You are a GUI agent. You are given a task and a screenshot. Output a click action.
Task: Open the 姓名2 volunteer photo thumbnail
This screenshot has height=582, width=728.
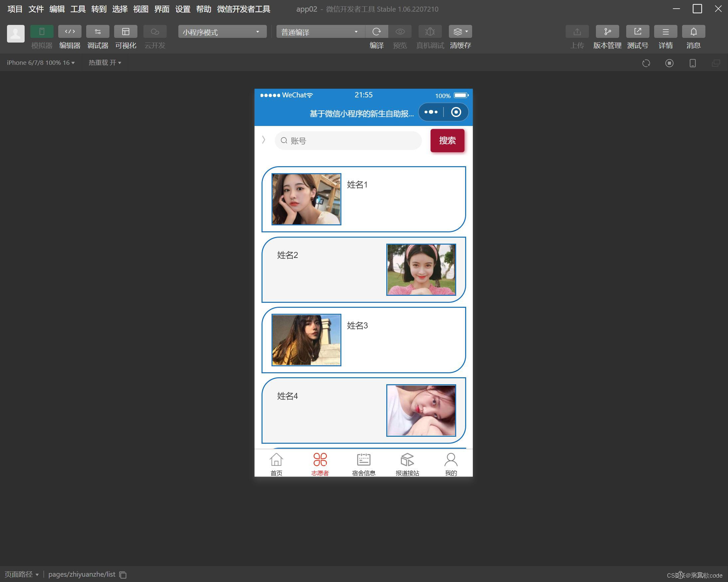[x=421, y=270]
